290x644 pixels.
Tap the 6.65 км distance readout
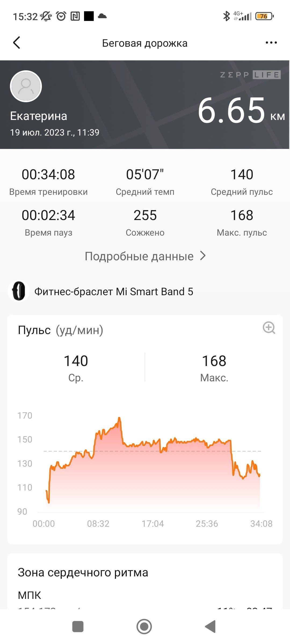click(241, 111)
